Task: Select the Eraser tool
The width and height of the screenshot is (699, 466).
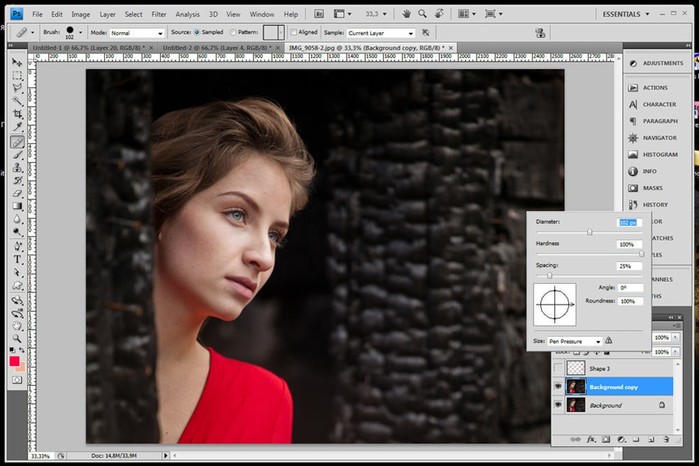Action: (17, 194)
